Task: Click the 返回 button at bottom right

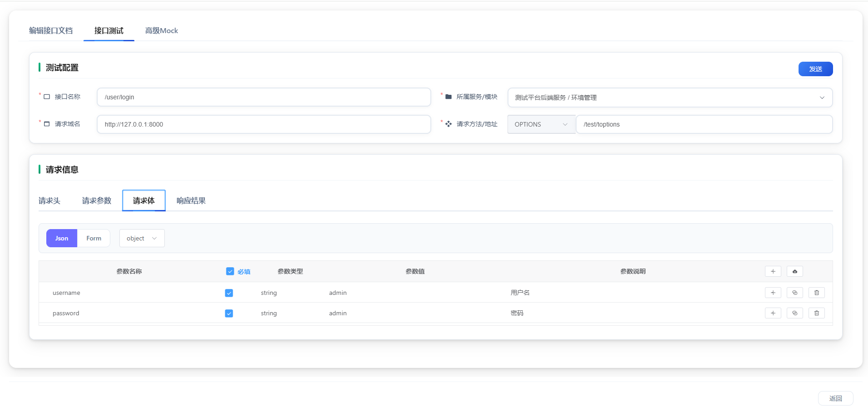Action: click(836, 398)
